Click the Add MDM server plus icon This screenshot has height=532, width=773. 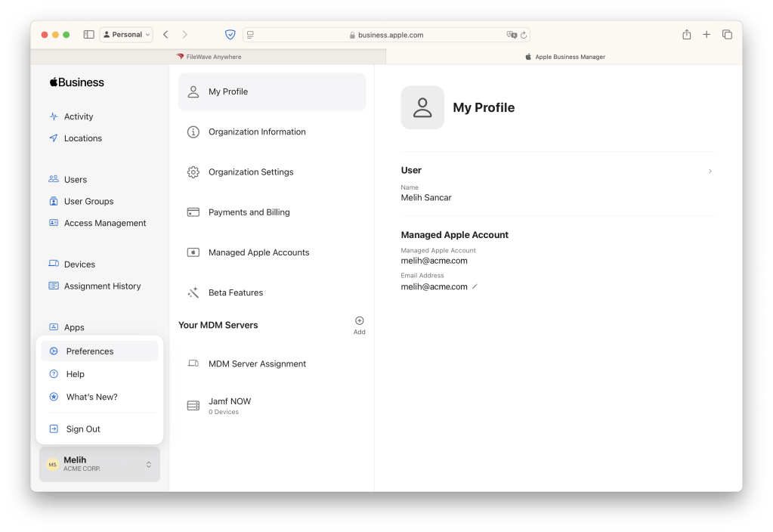[359, 321]
